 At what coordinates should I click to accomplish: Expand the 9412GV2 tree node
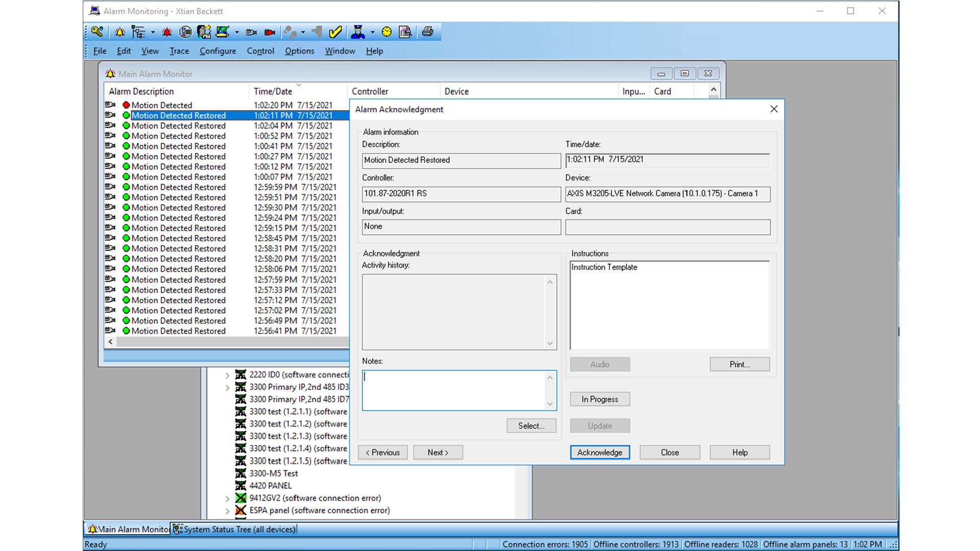(228, 498)
